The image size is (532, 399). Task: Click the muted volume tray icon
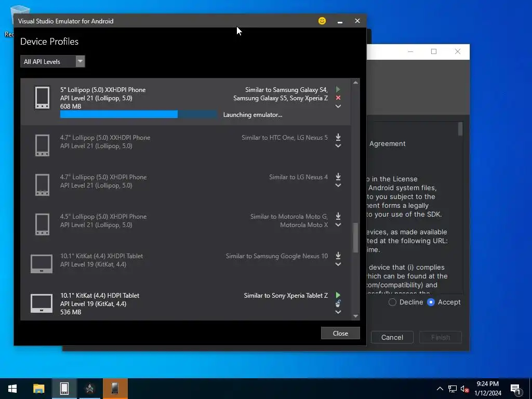click(x=465, y=389)
